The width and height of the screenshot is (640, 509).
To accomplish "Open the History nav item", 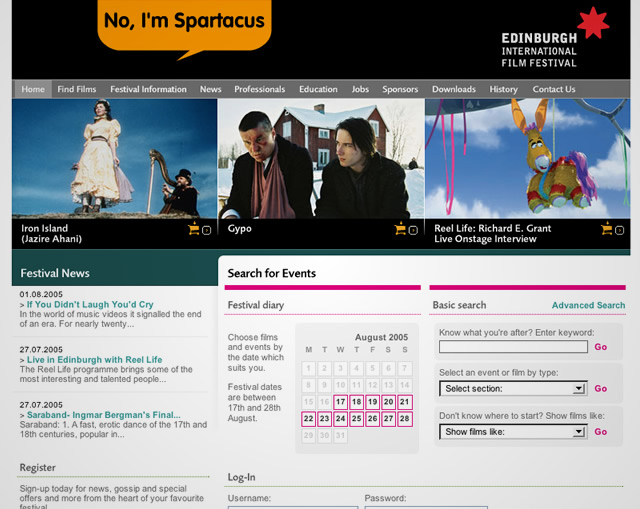I will (503, 89).
